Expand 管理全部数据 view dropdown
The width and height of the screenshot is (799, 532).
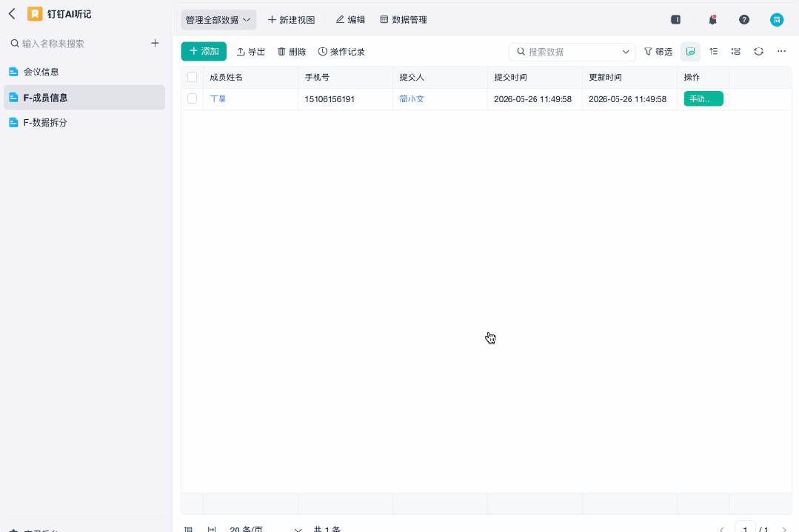pyautogui.click(x=218, y=20)
